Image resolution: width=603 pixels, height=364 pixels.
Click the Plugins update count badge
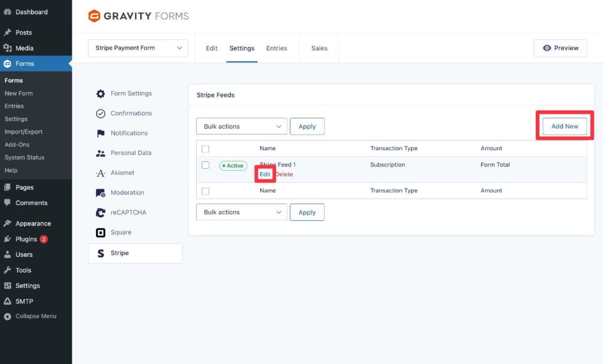pos(44,239)
